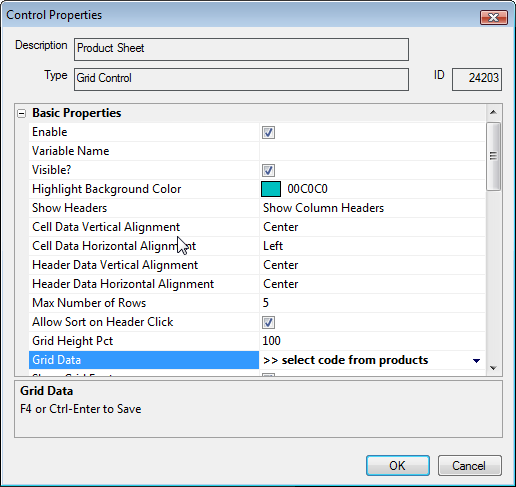This screenshot has width=516, height=487.
Task: Close the Control Properties dialog
Action: (494, 17)
